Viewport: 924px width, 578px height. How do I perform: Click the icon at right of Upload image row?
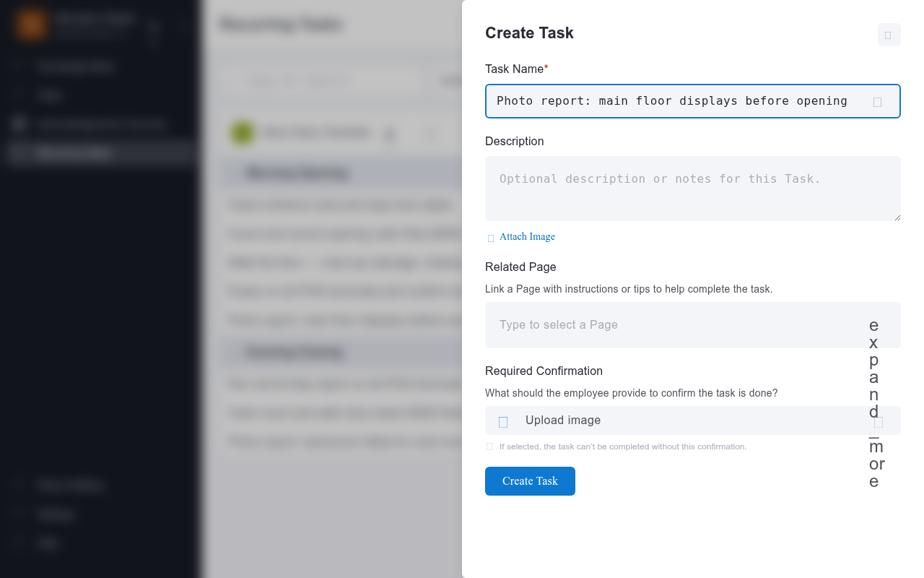click(879, 422)
